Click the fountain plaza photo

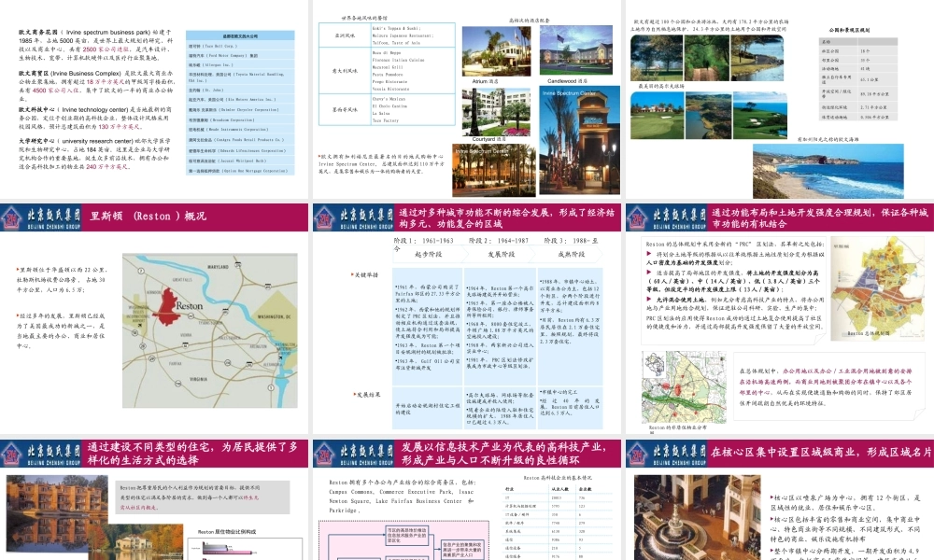[697, 517]
